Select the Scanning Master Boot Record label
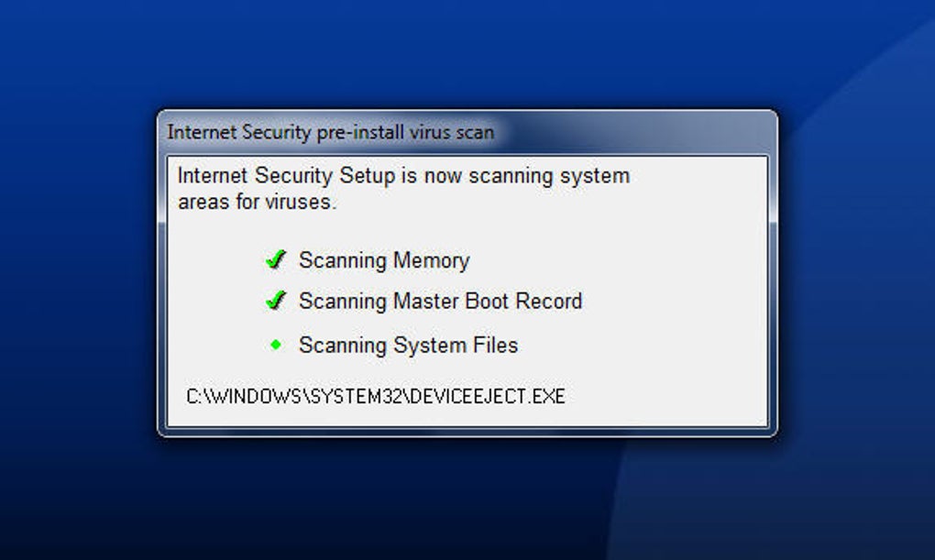 click(x=440, y=301)
